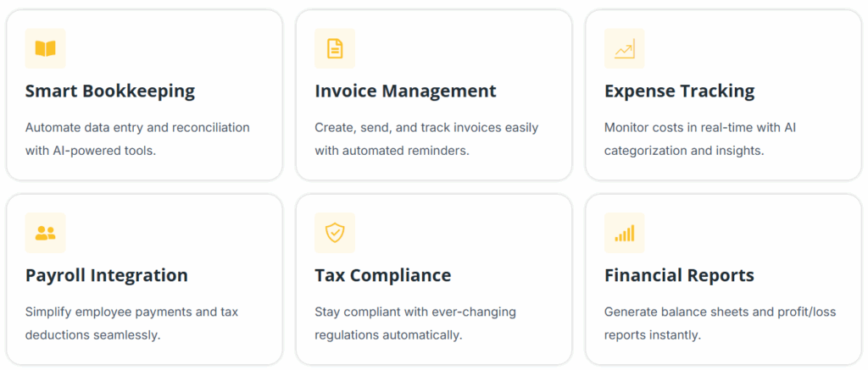868x370 pixels.
Task: Select the Invoice Management description text
Action: pos(426,139)
